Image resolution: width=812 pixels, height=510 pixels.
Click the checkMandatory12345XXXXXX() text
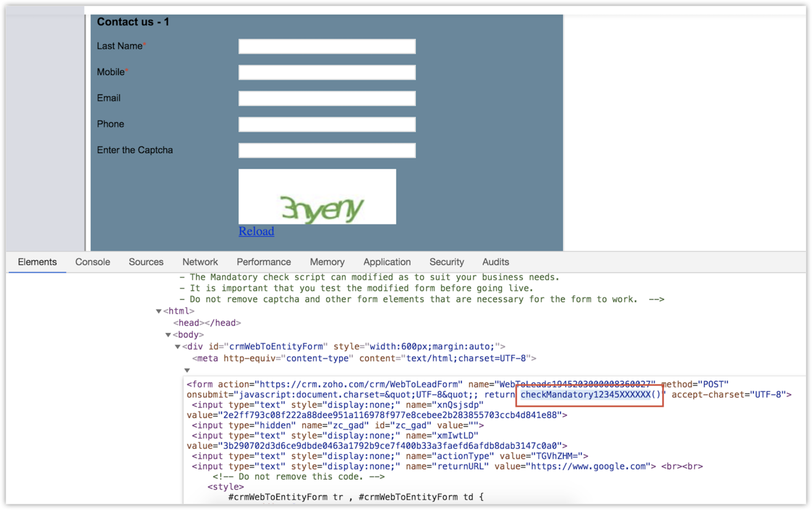[x=590, y=395]
